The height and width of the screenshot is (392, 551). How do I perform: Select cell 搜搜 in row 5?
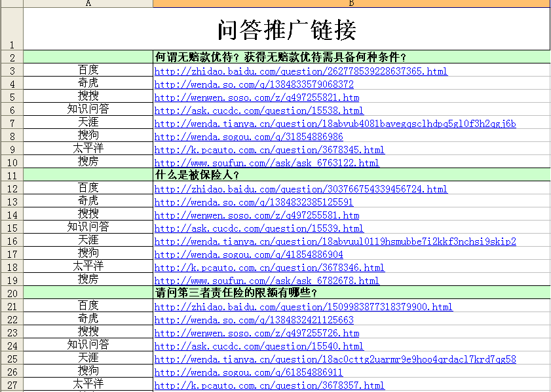click(x=88, y=96)
